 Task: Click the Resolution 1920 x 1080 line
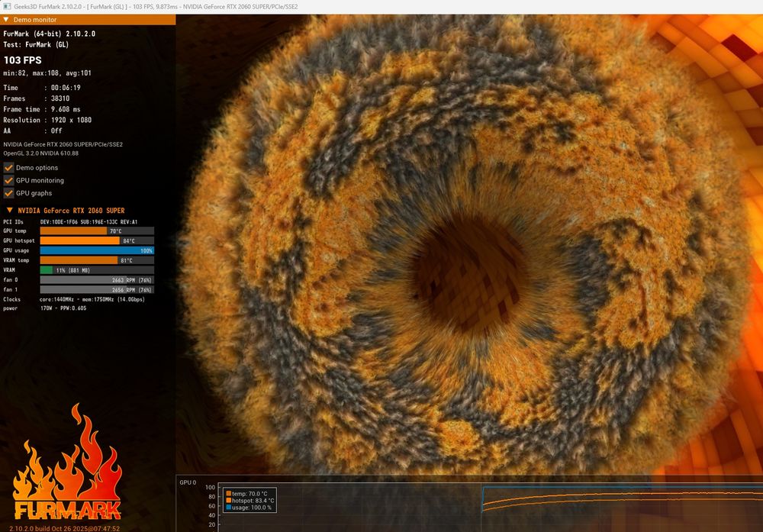[47, 120]
